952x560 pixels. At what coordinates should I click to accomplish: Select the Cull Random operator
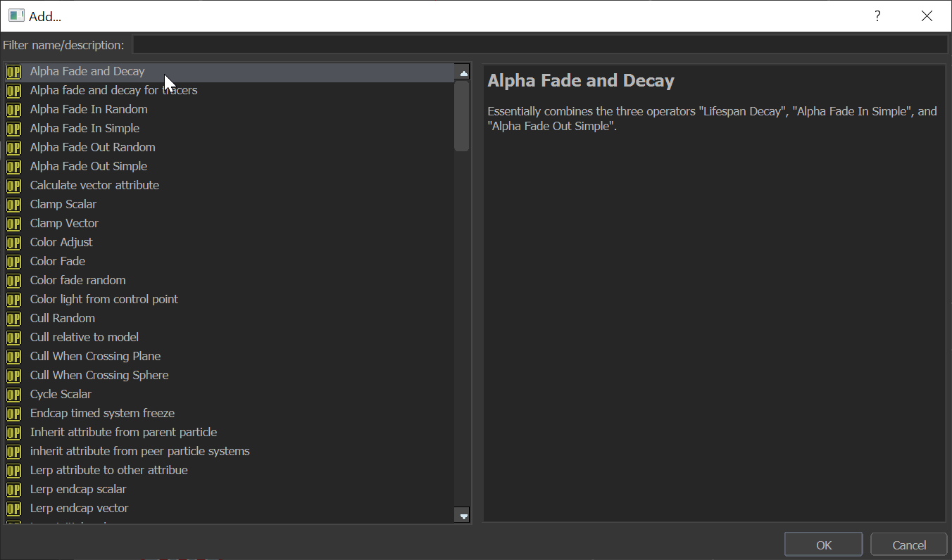point(230,319)
